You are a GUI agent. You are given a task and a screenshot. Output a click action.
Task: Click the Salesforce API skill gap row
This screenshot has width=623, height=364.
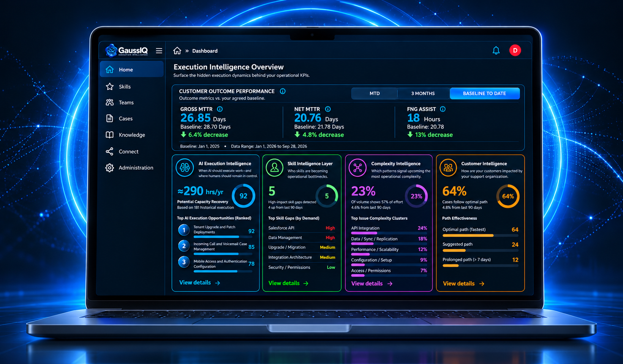click(302, 228)
